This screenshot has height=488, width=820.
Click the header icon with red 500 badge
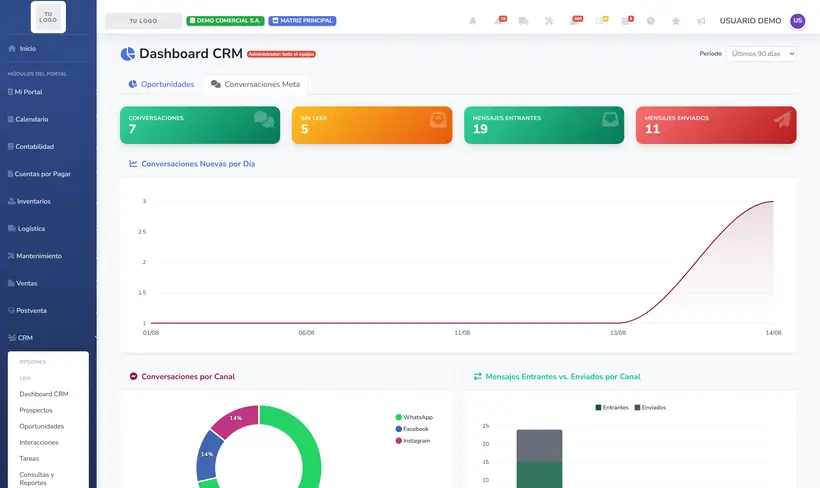(575, 20)
